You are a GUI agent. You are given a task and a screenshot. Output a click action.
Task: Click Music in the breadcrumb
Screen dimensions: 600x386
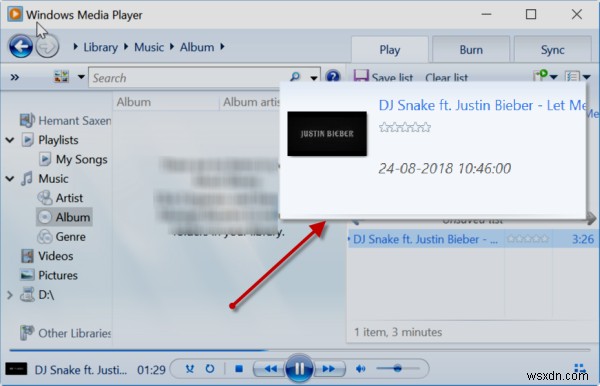[149, 47]
